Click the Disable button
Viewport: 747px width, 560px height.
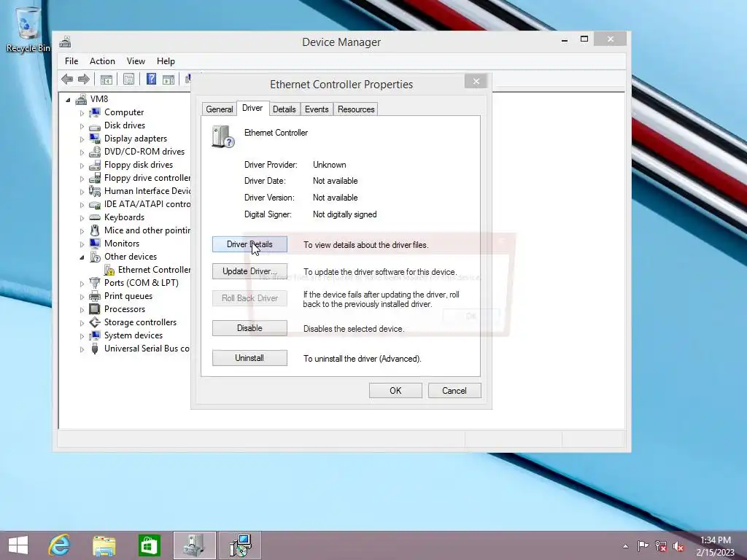point(249,328)
